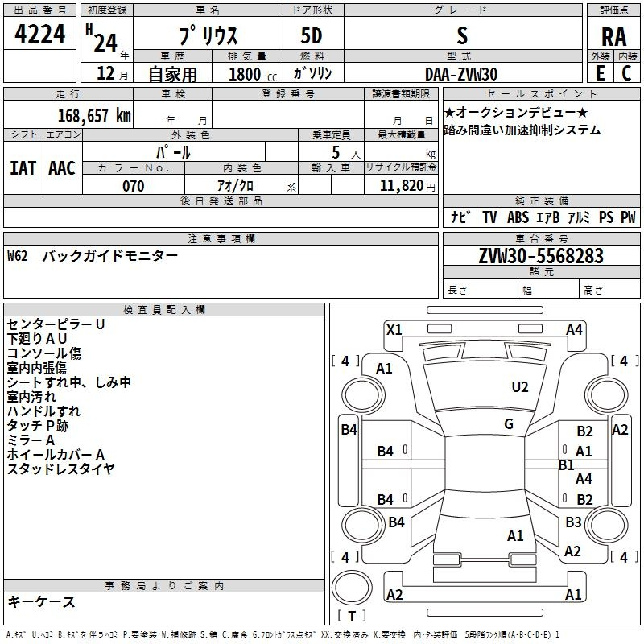Click the spare tire circle icon

(x=352, y=588)
